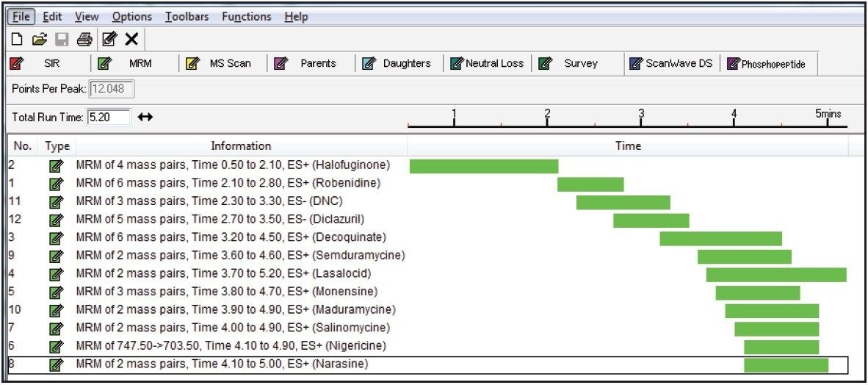
Task: Click the Maduramycine row type icon
Action: pyautogui.click(x=56, y=310)
